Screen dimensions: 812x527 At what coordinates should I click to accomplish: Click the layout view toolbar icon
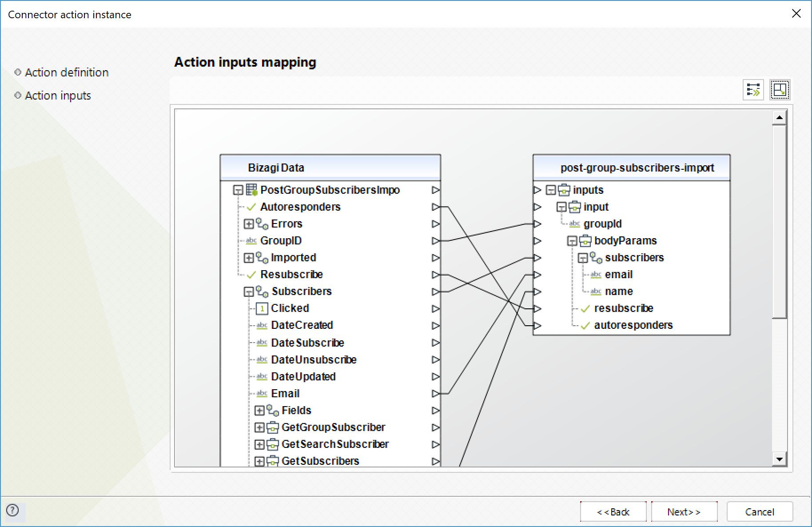[x=780, y=90]
